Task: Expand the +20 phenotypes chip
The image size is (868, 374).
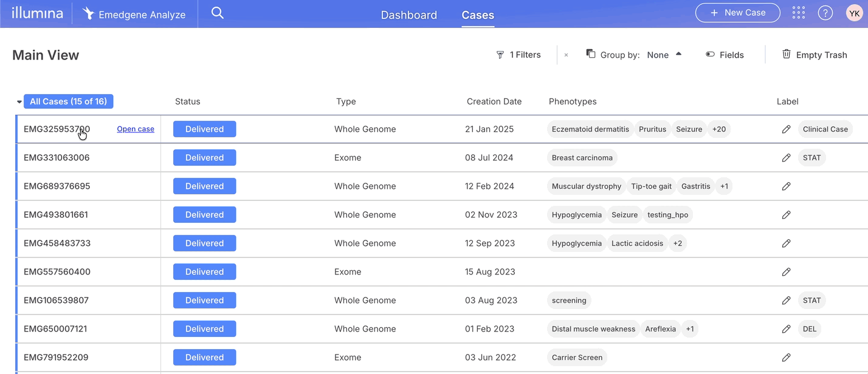Action: click(719, 129)
